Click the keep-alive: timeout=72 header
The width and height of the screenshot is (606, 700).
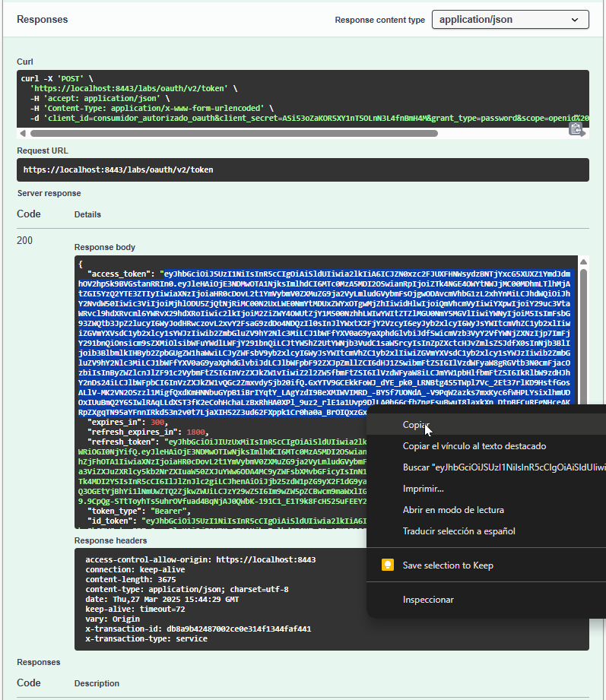coord(135,609)
